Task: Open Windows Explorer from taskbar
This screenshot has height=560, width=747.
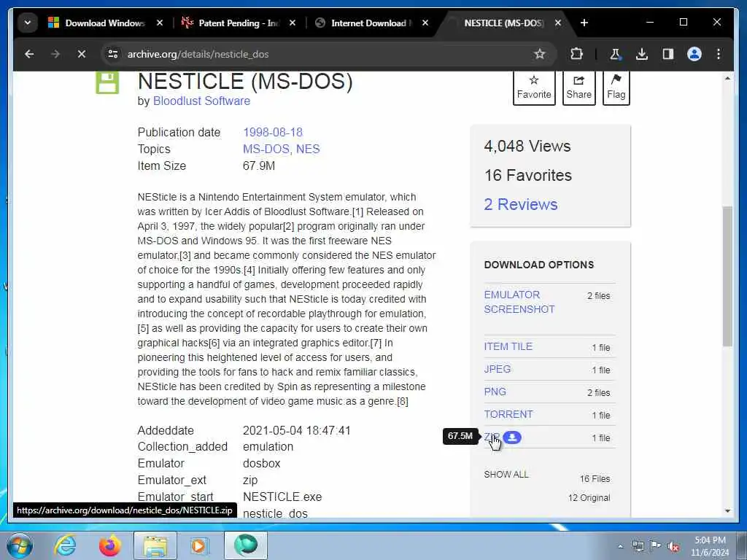Action: pos(155,545)
